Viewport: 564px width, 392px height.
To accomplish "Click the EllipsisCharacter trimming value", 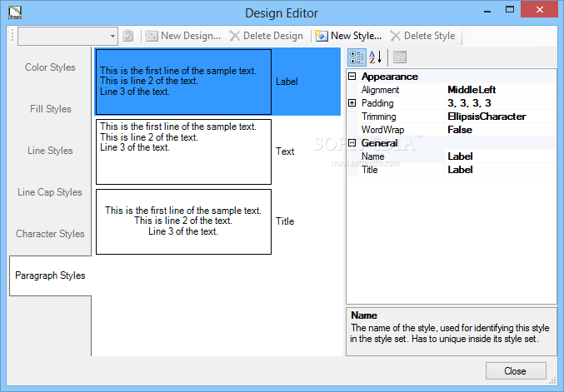I will point(487,117).
